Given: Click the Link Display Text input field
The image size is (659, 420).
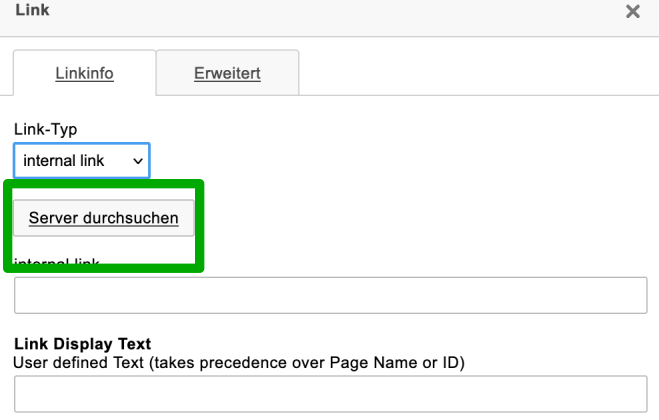Looking at the screenshot, I should pos(330,394).
